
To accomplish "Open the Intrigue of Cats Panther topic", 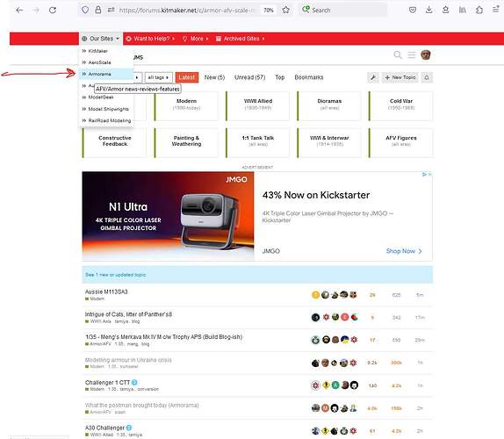I will 128,314.
